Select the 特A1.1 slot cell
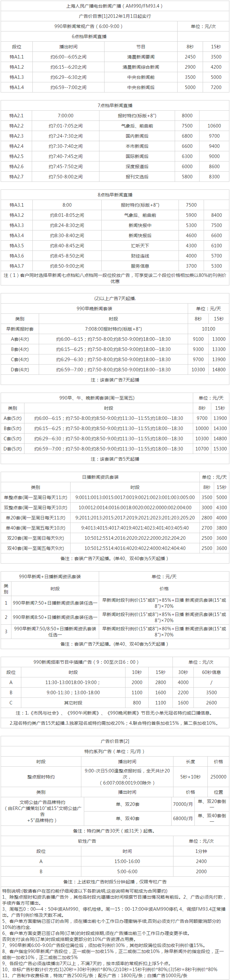Screen dimensions: 230x980 coord(17,57)
